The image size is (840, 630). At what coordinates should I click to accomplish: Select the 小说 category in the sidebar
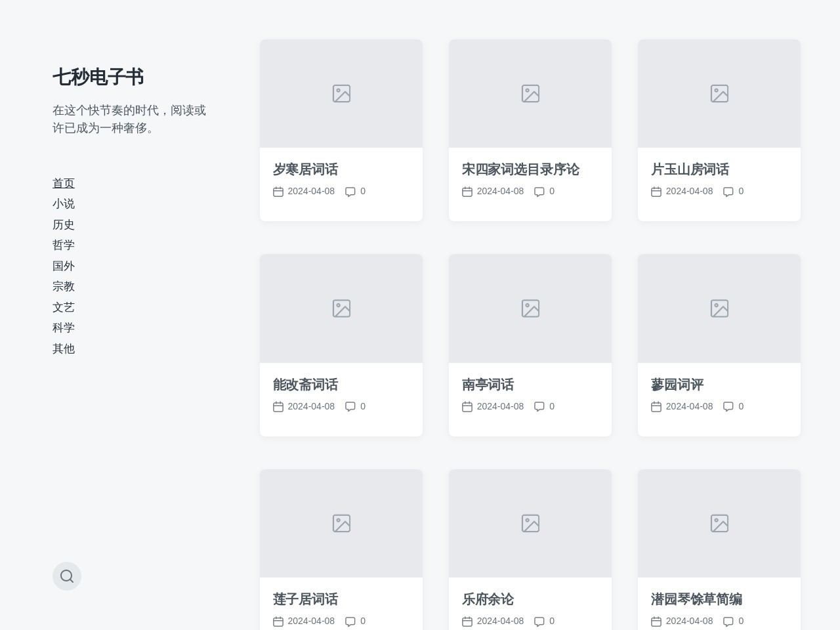coord(64,203)
